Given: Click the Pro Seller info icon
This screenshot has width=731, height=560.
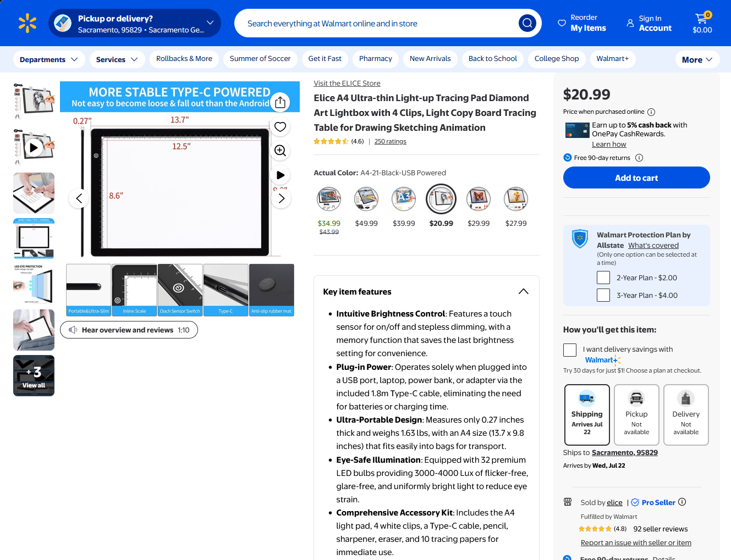Looking at the screenshot, I should pyautogui.click(x=682, y=502).
